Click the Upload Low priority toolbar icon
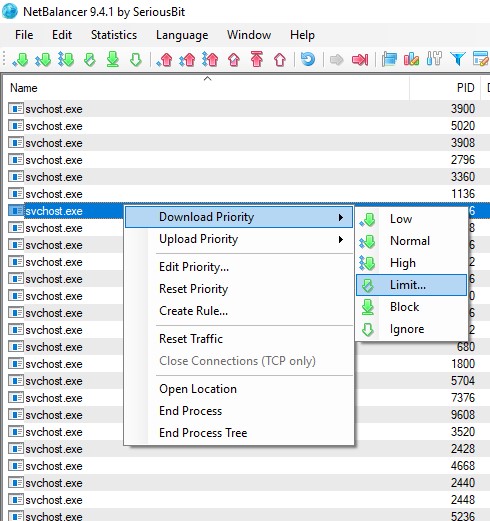This screenshot has width=490, height=521. click(x=164, y=60)
